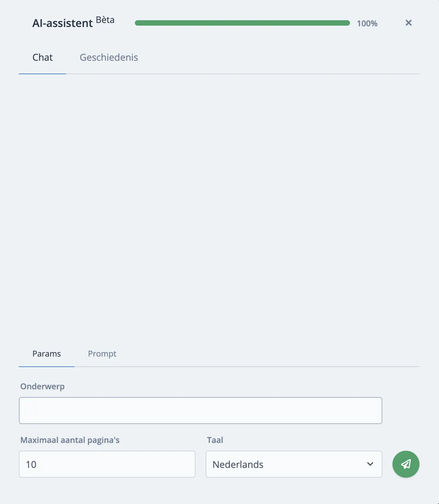Click the Maximaal aantal pagina's field showing 10
The width and height of the screenshot is (439, 504).
(x=107, y=464)
